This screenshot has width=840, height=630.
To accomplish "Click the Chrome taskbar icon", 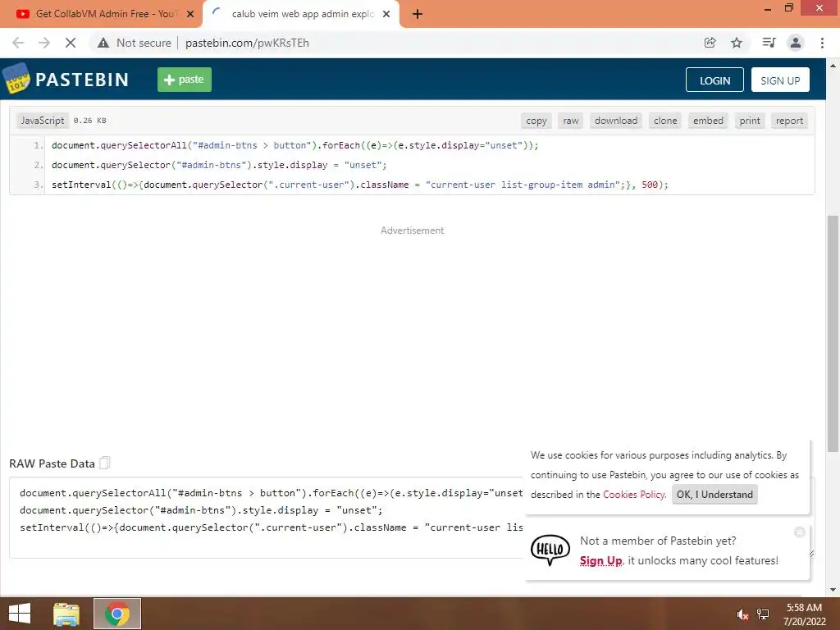I will click(x=116, y=614).
